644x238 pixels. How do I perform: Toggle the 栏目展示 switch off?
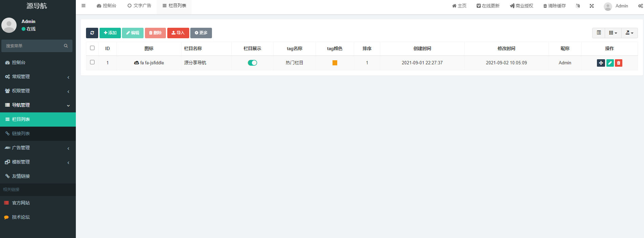click(252, 63)
